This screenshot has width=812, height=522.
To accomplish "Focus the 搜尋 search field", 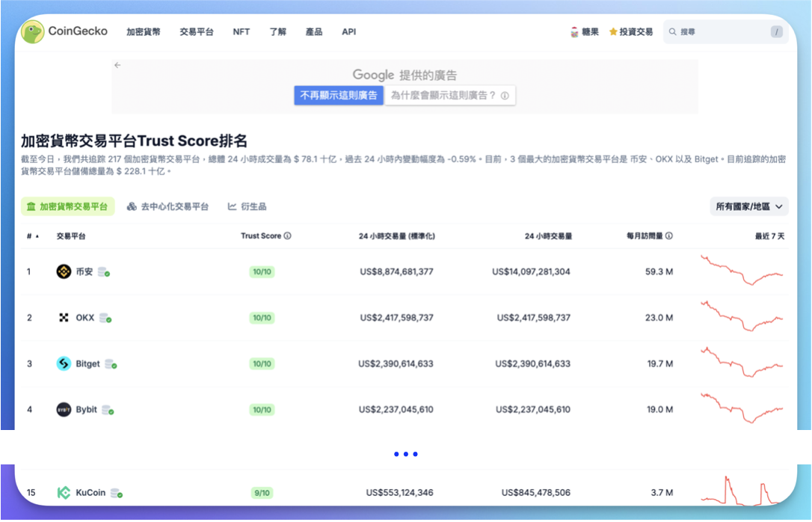I will (x=725, y=31).
